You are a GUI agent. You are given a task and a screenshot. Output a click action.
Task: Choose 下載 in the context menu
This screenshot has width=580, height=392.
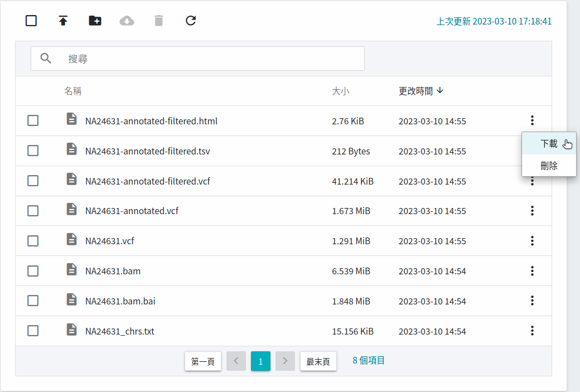tap(549, 143)
